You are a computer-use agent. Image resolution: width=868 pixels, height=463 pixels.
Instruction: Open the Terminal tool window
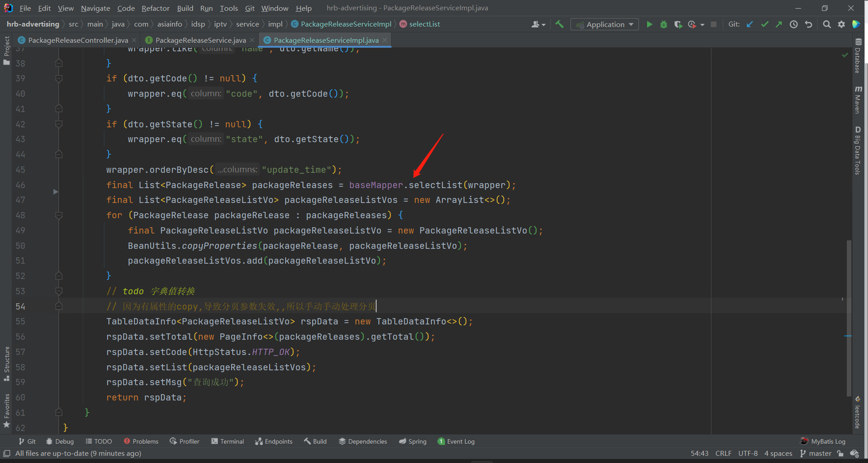[227, 441]
